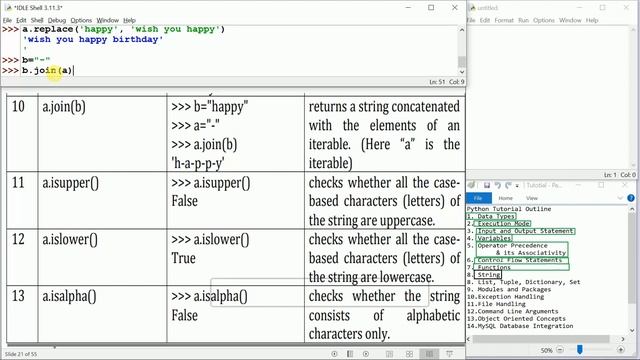The height and width of the screenshot is (360, 640).
Task: Click the 'a.isalpha()' method cell in row 13
Action: pos(69,296)
